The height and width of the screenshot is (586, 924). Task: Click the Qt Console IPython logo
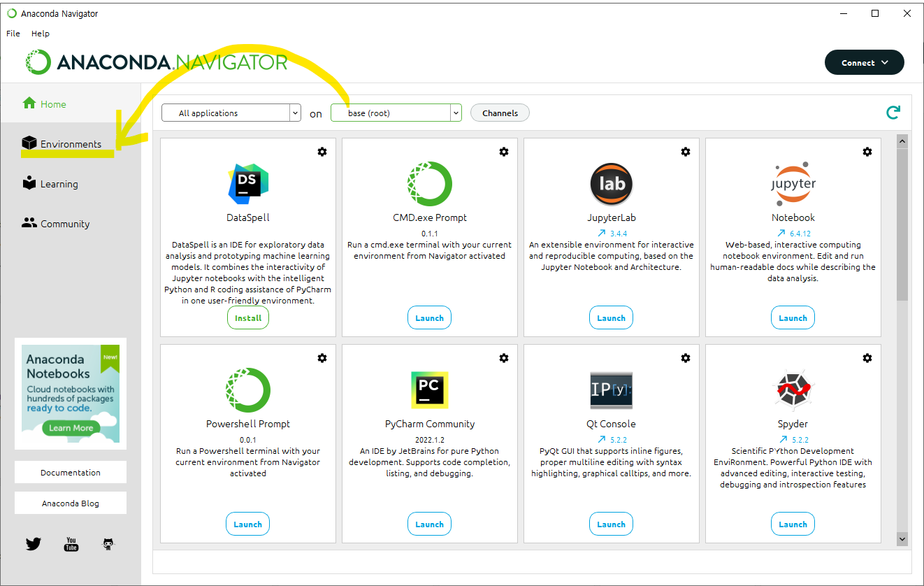[612, 390]
